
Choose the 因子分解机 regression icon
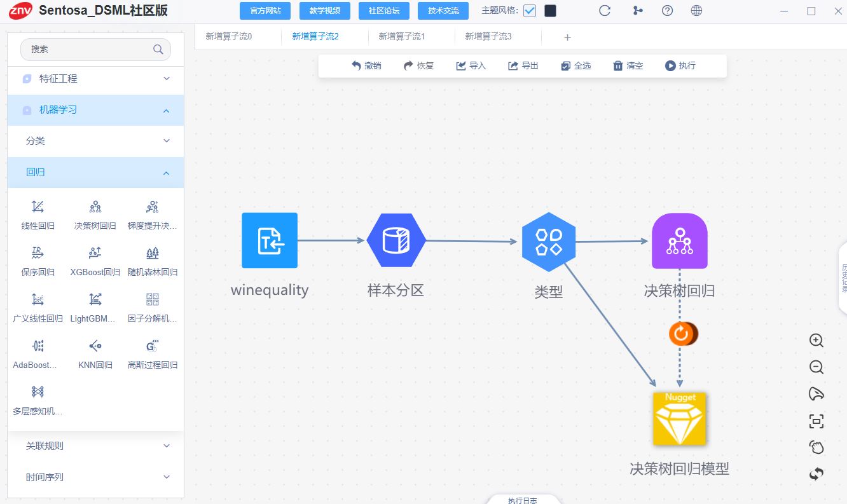click(x=153, y=299)
